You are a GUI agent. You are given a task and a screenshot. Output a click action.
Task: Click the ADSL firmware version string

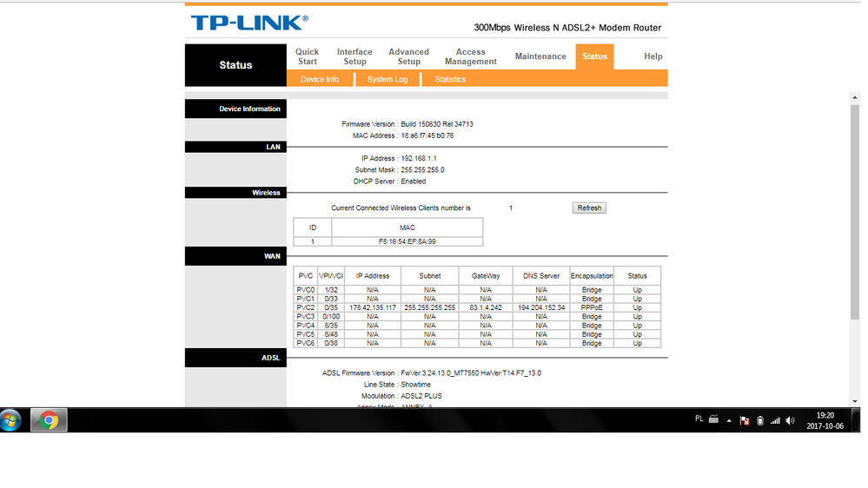471,373
